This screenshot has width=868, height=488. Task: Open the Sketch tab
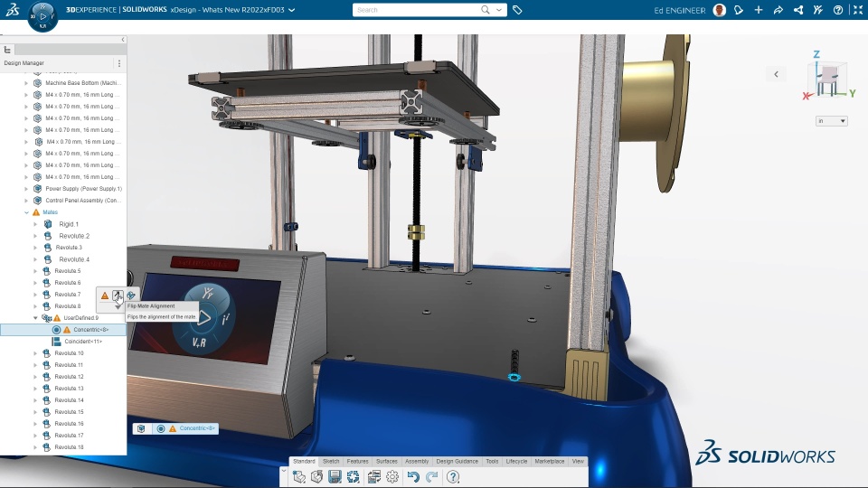(x=331, y=462)
